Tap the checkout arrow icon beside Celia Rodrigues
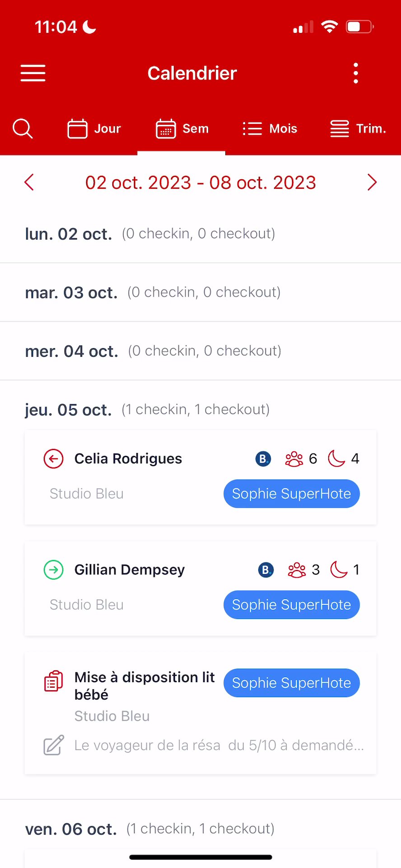Screen dimensions: 401x868 53,459
